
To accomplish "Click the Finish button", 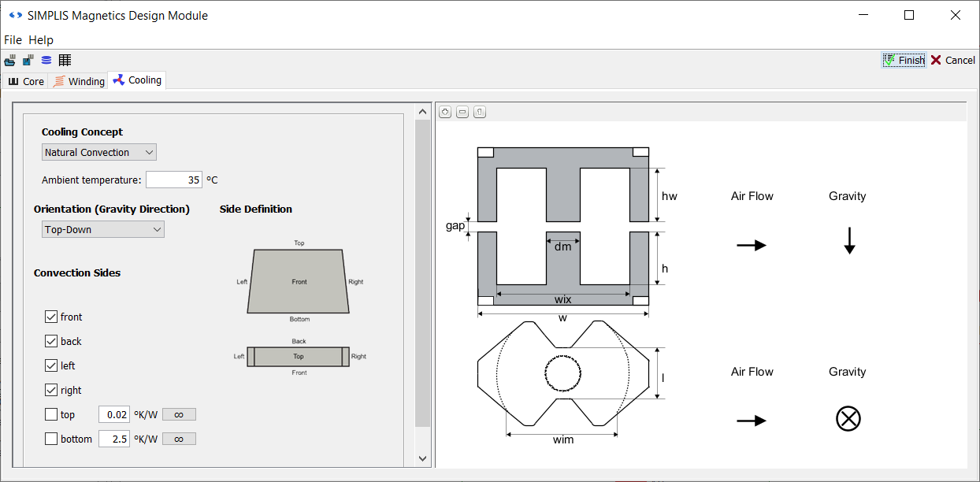I will click(x=904, y=61).
